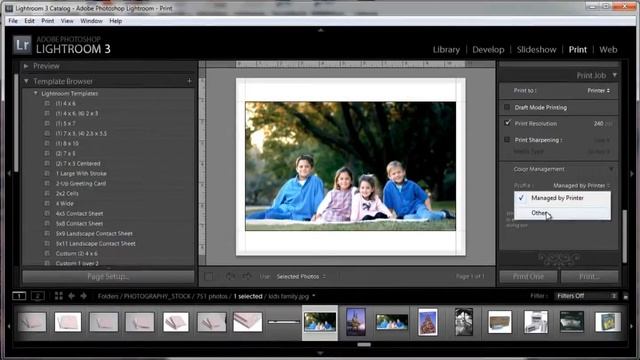Open the Print menu in menu bar

(47, 21)
